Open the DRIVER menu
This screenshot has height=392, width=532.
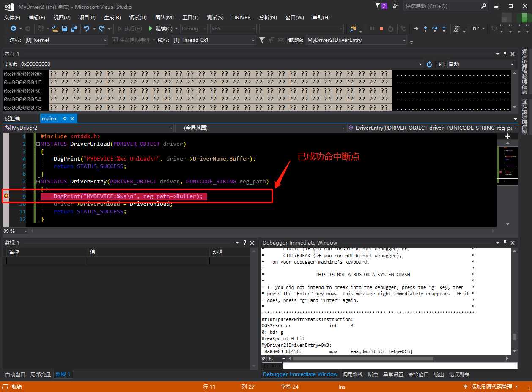(241, 17)
